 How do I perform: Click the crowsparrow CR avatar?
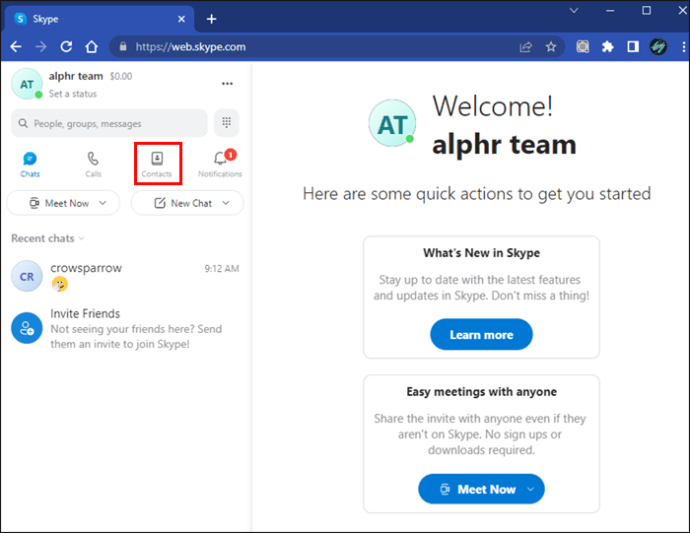(26, 276)
